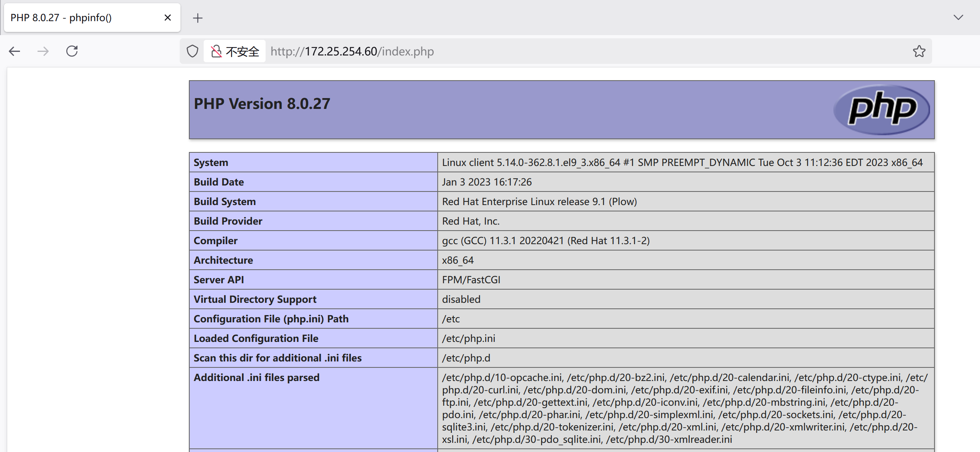Image resolution: width=980 pixels, height=452 pixels.
Task: Click the Virtual Directory Support label
Action: [255, 299]
